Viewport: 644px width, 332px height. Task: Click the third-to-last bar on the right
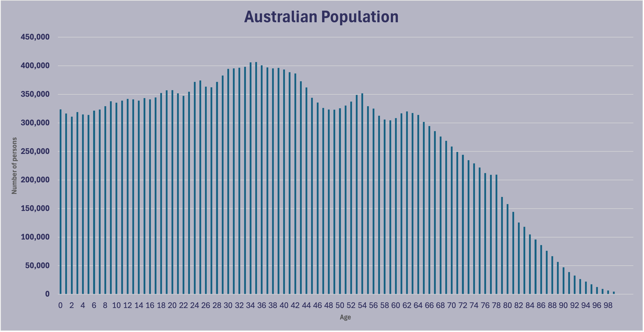click(x=602, y=291)
